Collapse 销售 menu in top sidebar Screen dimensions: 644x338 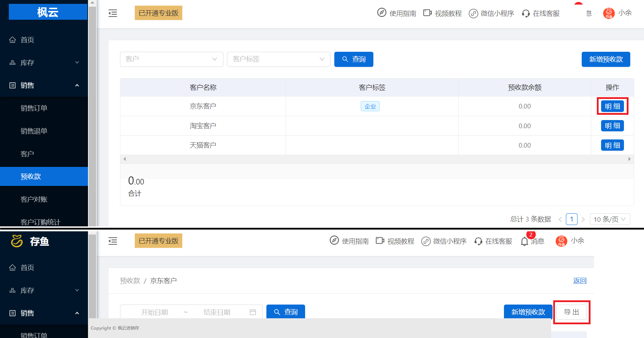tap(44, 85)
